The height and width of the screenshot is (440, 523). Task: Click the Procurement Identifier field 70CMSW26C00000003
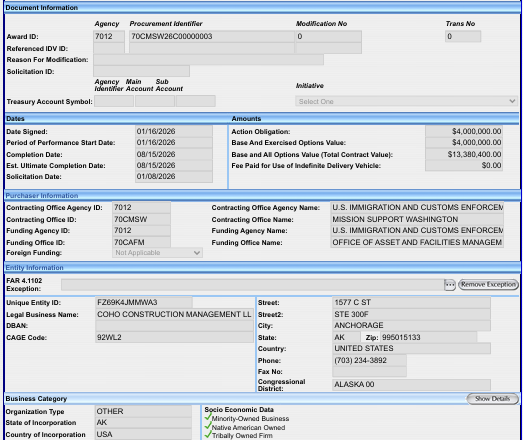coord(212,36)
